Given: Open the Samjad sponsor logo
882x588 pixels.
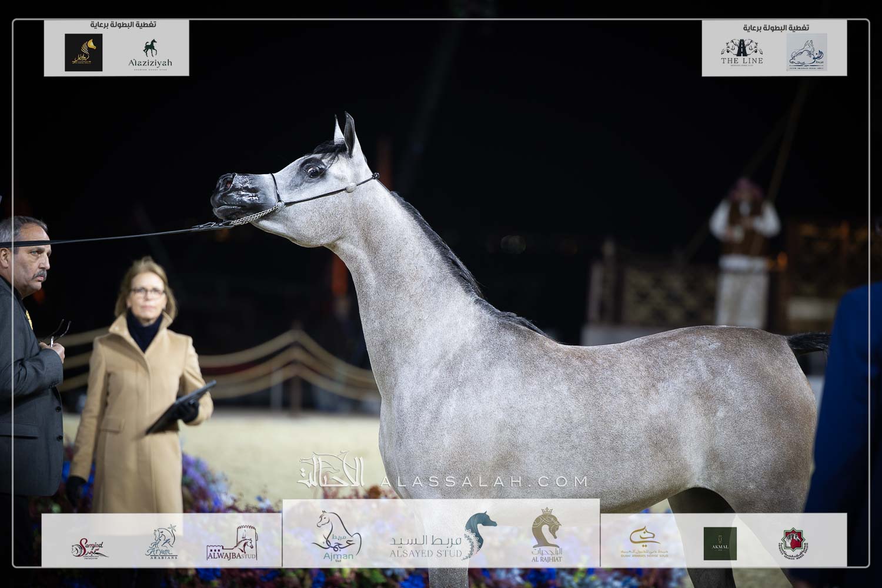Looking at the screenshot, I should pyautogui.click(x=90, y=547).
